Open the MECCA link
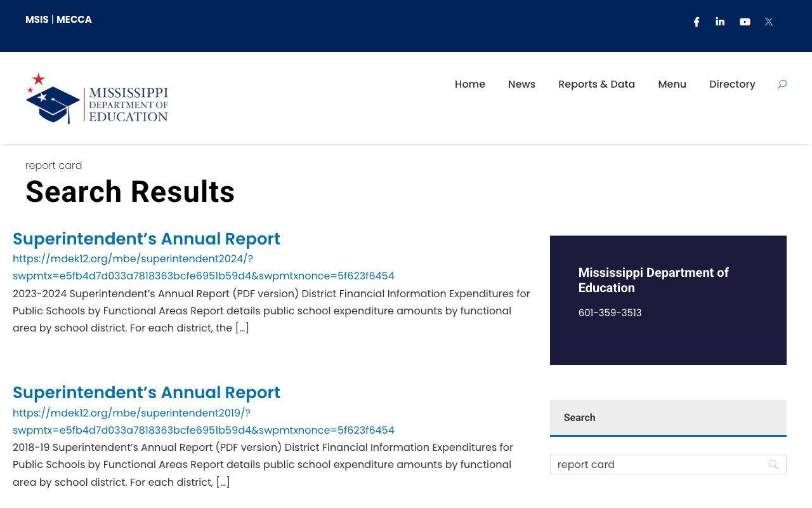812x508 pixels. pyautogui.click(x=74, y=20)
